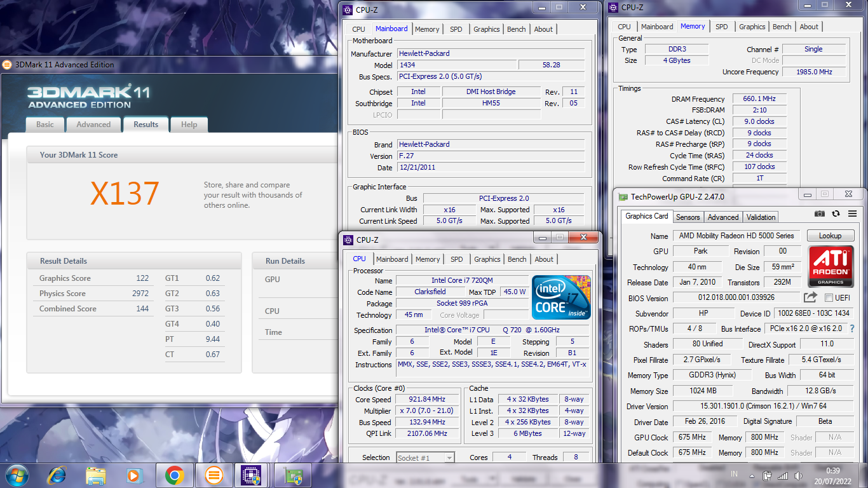The image size is (868, 488).
Task: Click the Uncore Frequency 1985.0 MHz value
Action: (x=815, y=72)
